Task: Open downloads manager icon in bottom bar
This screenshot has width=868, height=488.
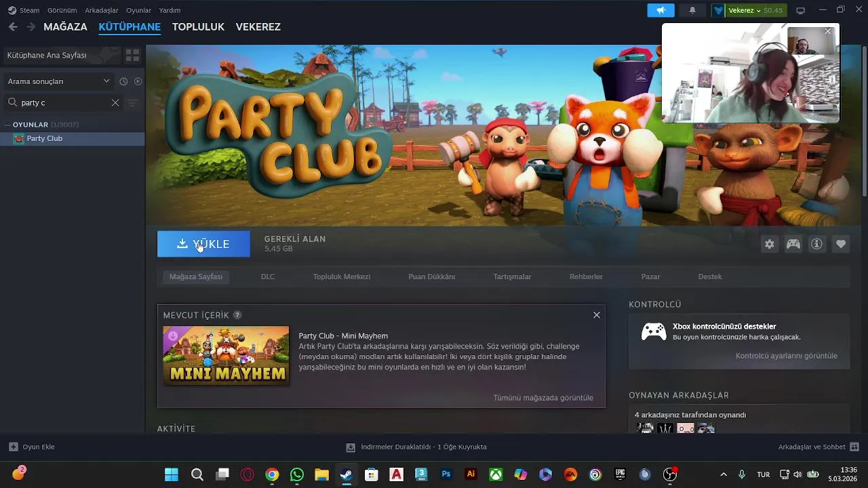Action: [x=351, y=447]
